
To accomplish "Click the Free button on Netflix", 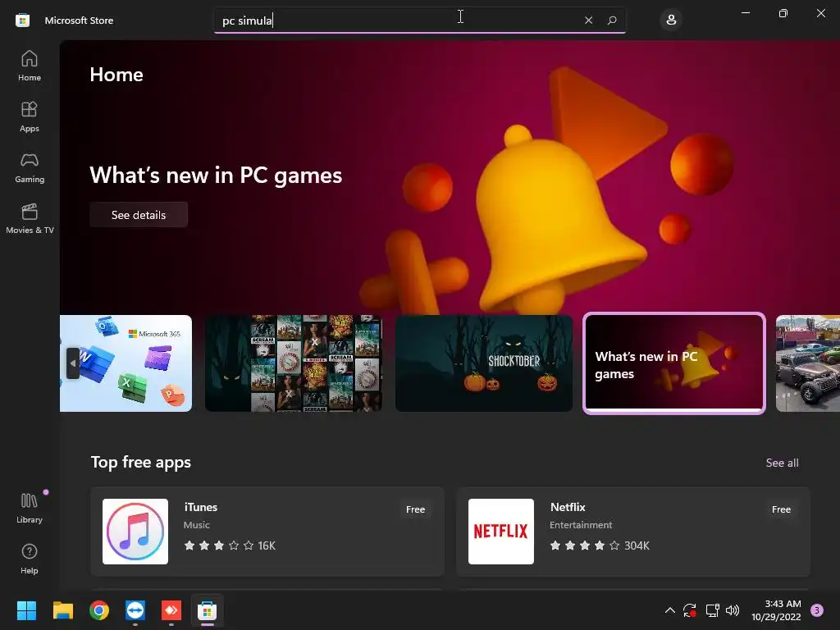I will 781,509.
